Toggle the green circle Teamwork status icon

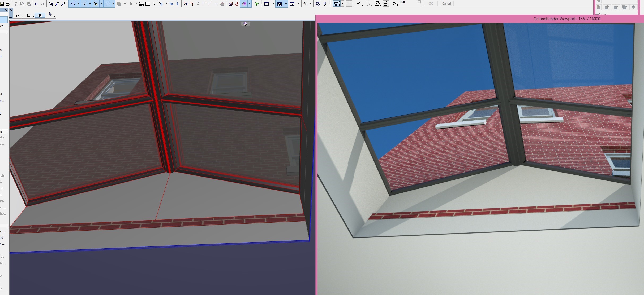[x=257, y=4]
